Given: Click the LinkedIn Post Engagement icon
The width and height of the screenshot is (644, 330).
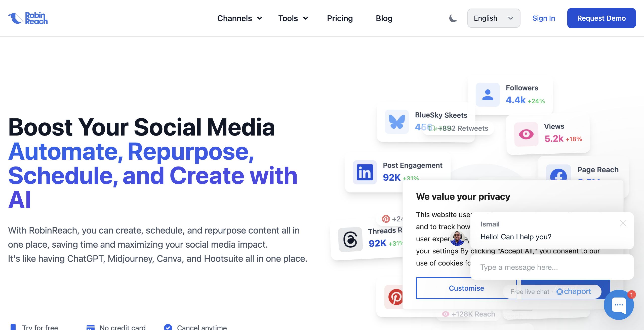Looking at the screenshot, I should pos(365,172).
